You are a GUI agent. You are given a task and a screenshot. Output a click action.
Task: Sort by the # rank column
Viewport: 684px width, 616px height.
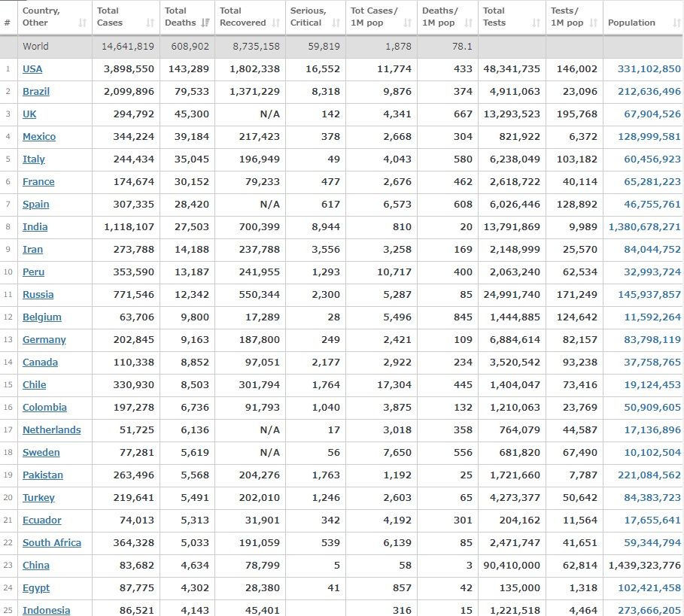8,23
